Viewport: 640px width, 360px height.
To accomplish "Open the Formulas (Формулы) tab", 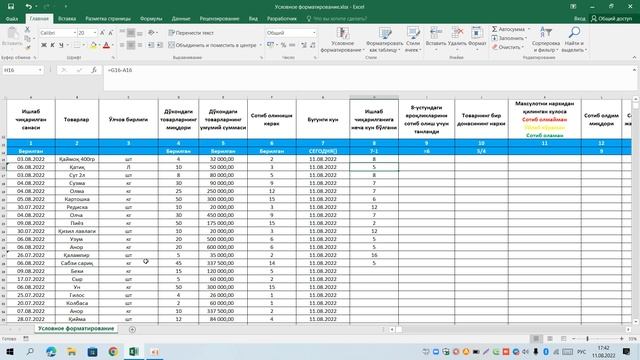I will coord(151,18).
